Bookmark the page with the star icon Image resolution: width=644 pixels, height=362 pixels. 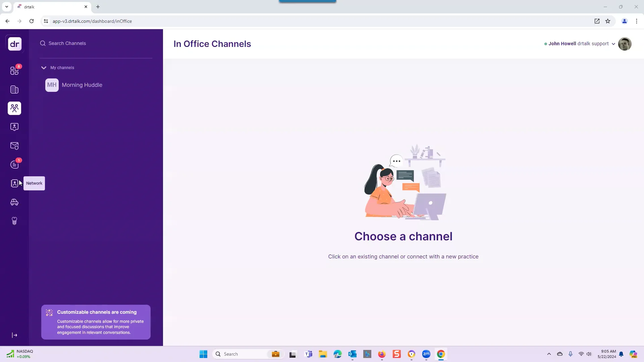tap(608, 21)
